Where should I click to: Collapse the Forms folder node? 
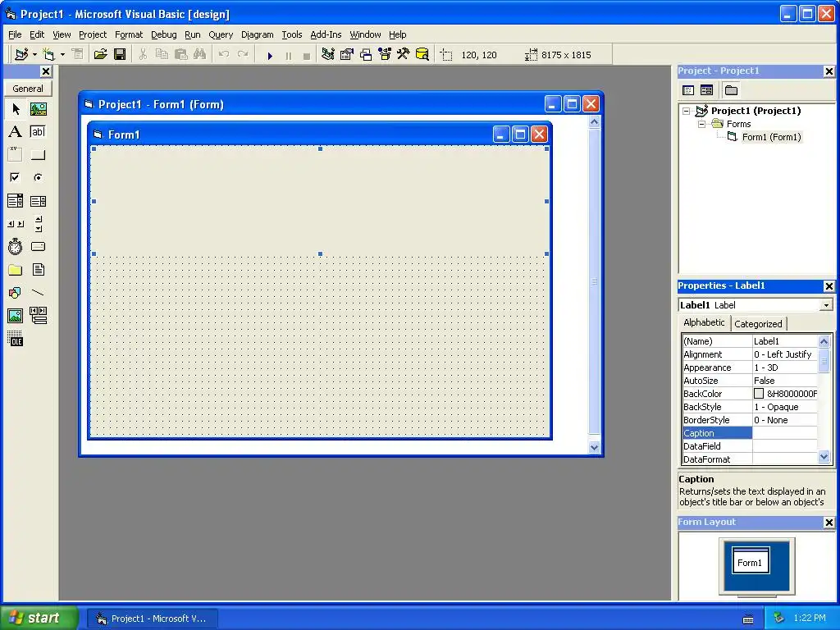702,124
